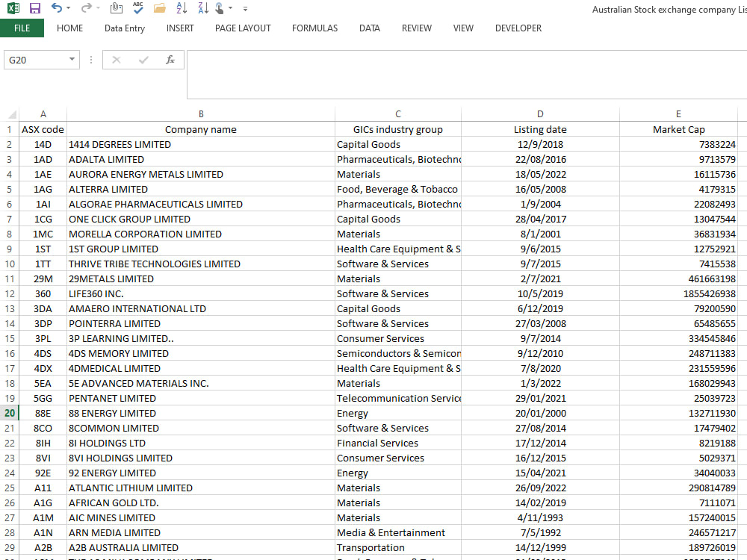Image resolution: width=747 pixels, height=560 pixels.
Task: Open Customize Quick Access Toolbar menu
Action: tap(245, 8)
